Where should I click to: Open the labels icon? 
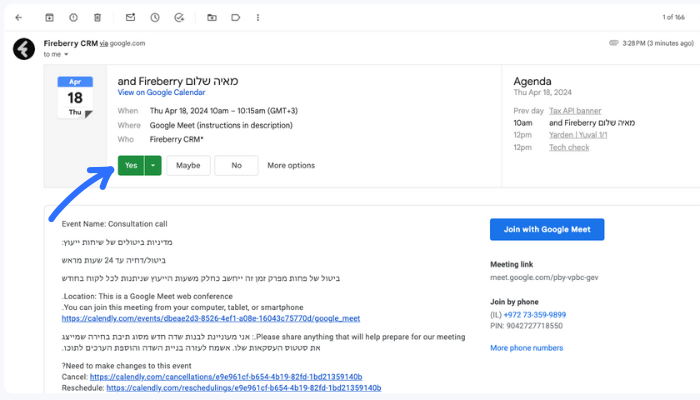[x=236, y=17]
